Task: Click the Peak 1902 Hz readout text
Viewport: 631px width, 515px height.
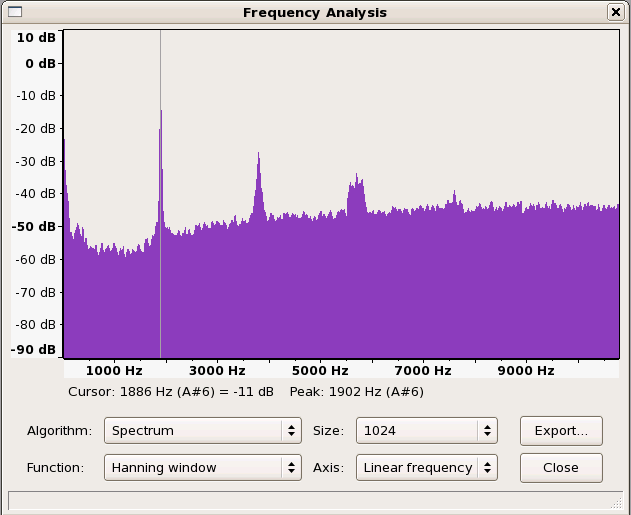Action: pos(356,392)
